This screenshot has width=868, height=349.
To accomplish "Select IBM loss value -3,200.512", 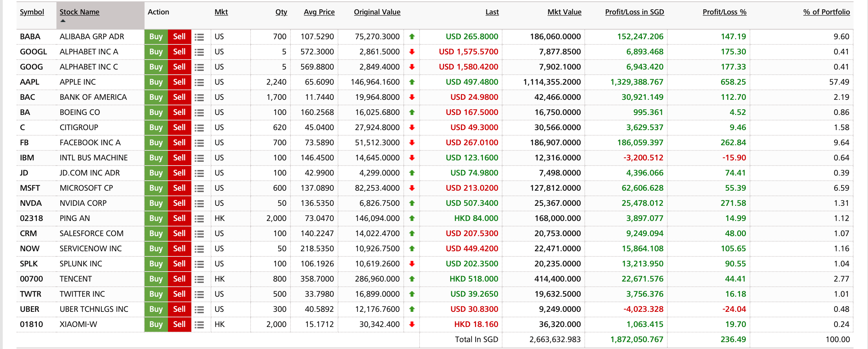I will click(643, 158).
